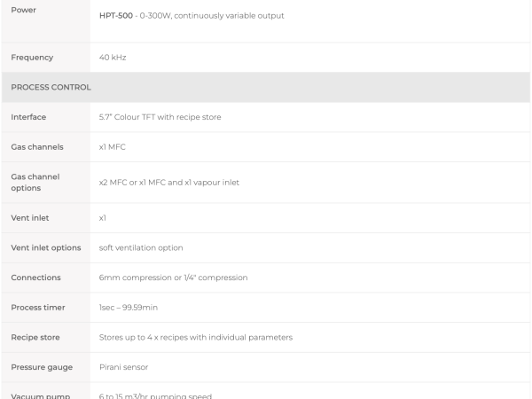Click the x1 MFC value
The width and height of the screenshot is (532, 399).
[113, 147]
